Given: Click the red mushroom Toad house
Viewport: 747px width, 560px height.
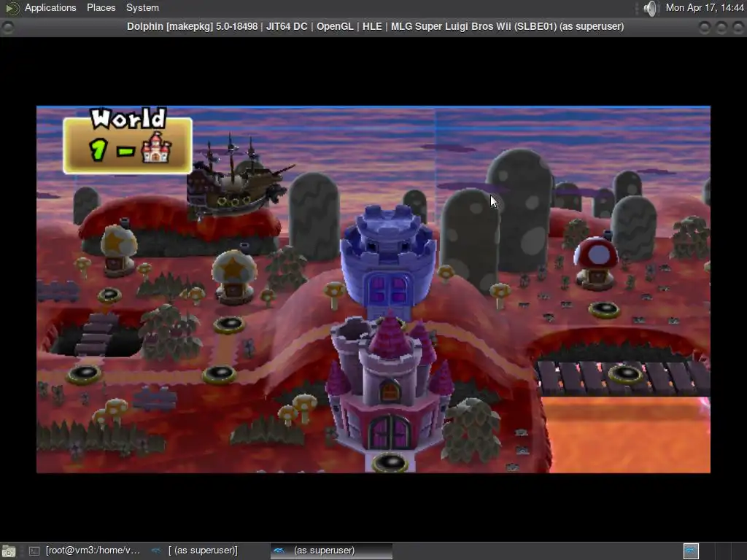Looking at the screenshot, I should [x=595, y=262].
